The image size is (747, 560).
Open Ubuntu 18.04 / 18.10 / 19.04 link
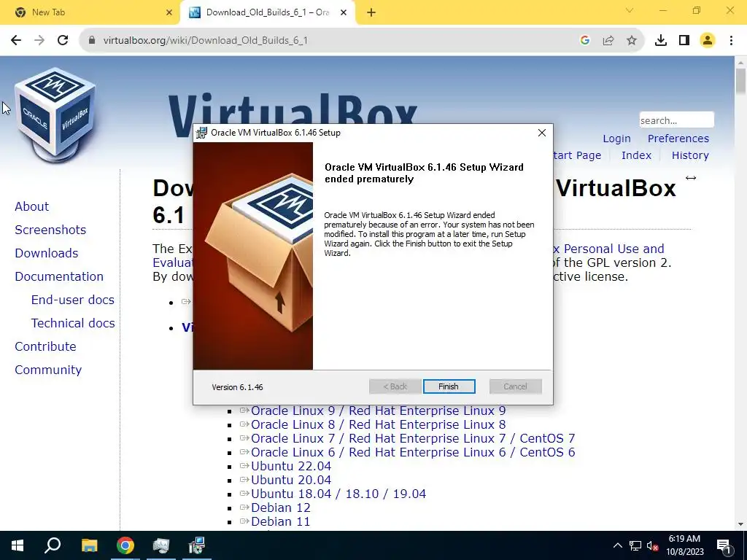tap(338, 494)
